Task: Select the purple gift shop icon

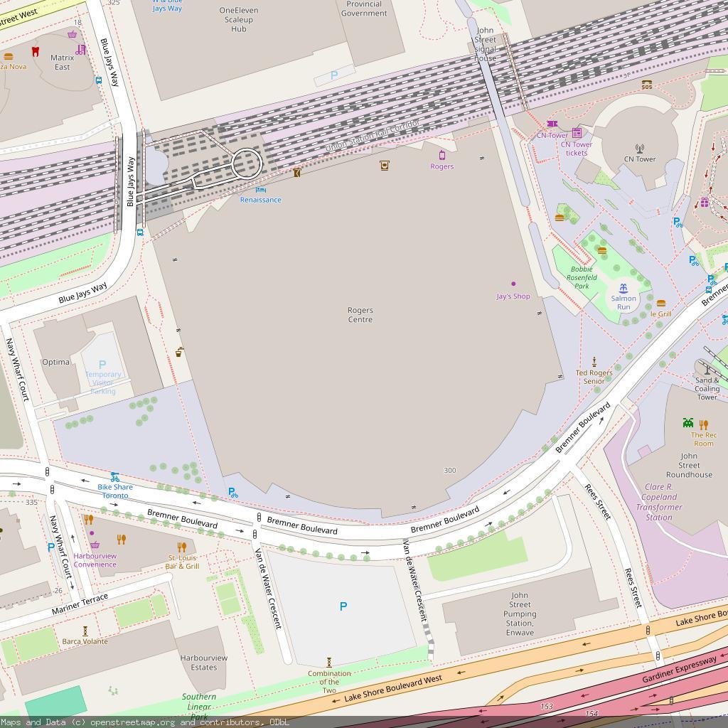Action: click(x=705, y=202)
